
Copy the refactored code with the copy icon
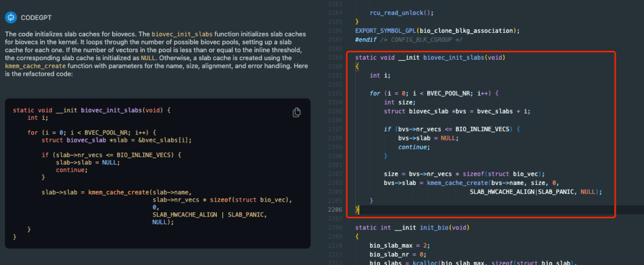pos(296,112)
